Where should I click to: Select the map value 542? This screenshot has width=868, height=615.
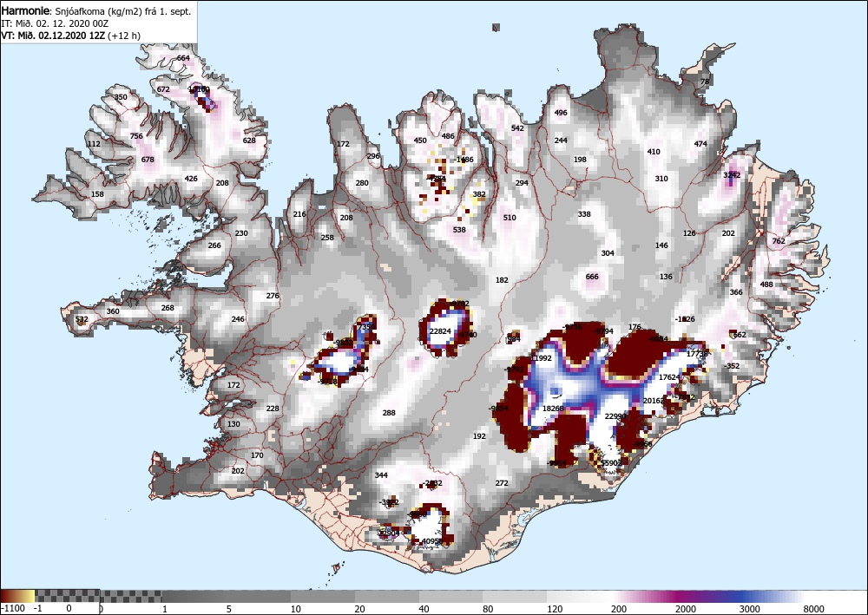point(517,128)
